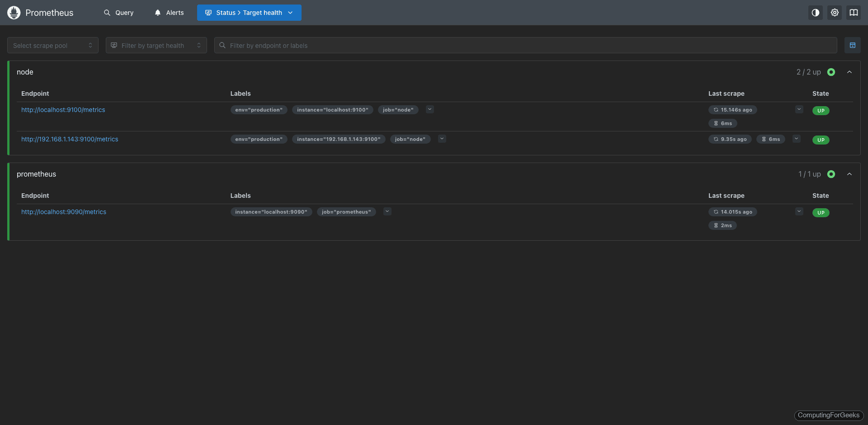
Task: Toggle the compact target list view icon
Action: pos(853,45)
